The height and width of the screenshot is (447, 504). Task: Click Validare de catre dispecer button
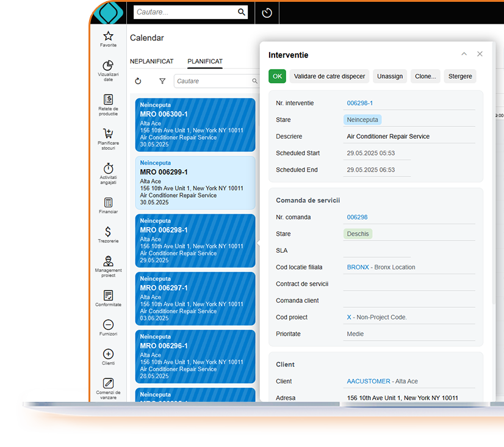pos(329,76)
